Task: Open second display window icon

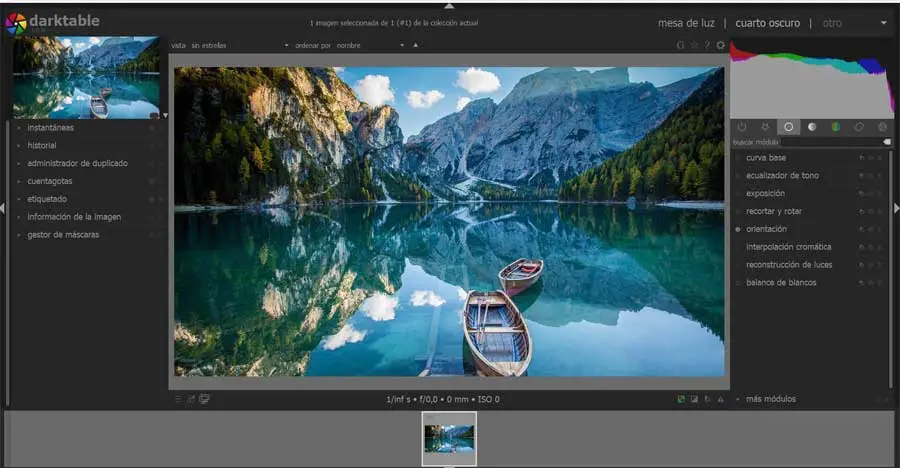Action: point(204,399)
